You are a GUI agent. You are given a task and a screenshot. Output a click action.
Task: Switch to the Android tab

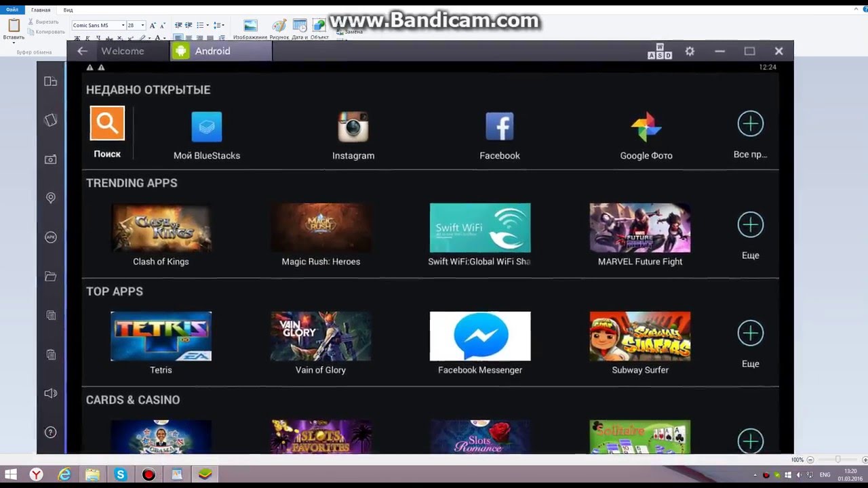click(x=221, y=51)
